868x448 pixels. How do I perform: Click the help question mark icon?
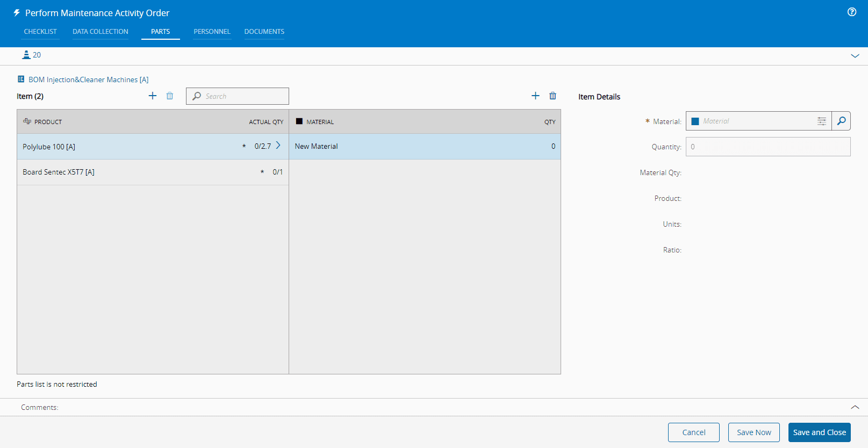coord(851,12)
